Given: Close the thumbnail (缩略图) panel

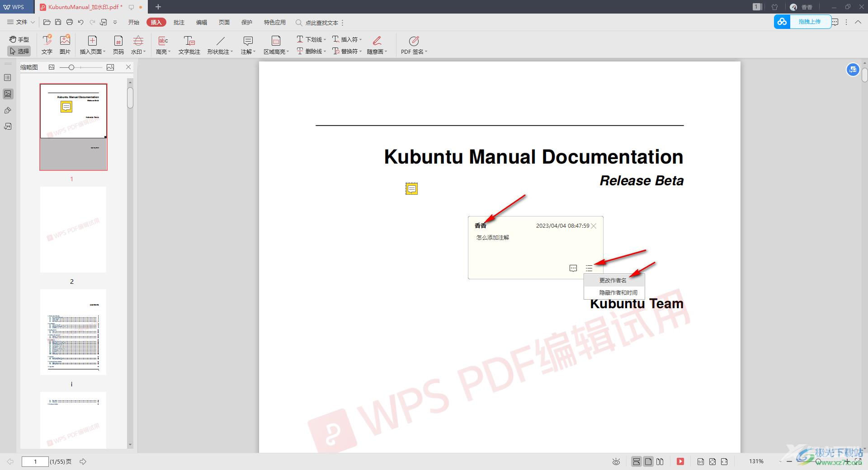Looking at the screenshot, I should (x=128, y=67).
